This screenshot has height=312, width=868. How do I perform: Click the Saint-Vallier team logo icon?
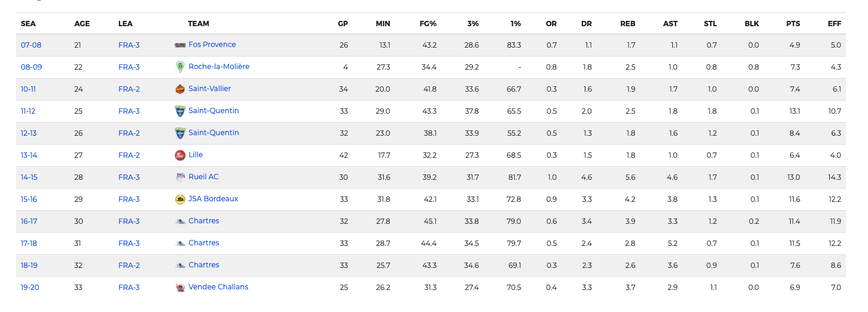click(x=180, y=89)
